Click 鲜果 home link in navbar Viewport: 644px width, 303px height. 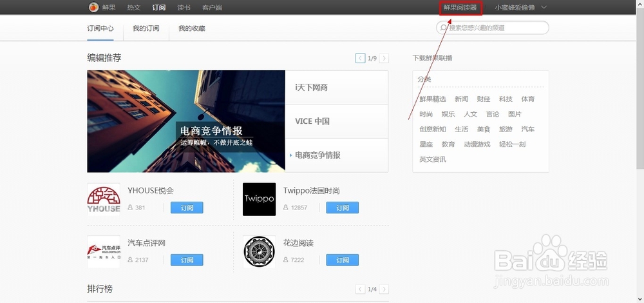[109, 7]
